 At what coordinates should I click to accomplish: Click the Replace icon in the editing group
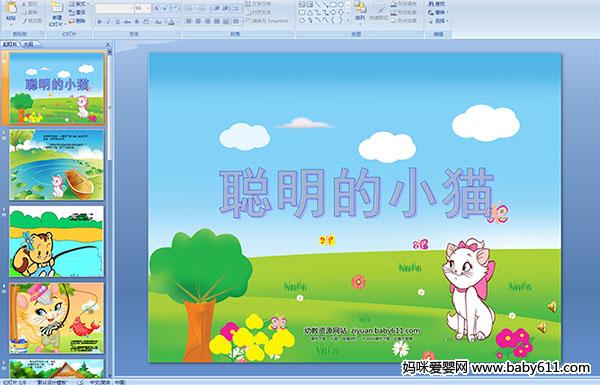coord(437,12)
